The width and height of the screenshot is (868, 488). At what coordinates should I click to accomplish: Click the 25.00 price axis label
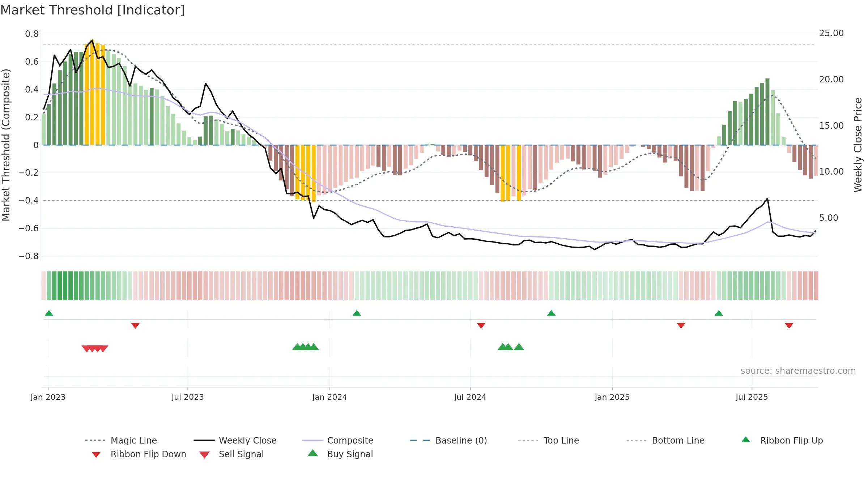point(831,33)
